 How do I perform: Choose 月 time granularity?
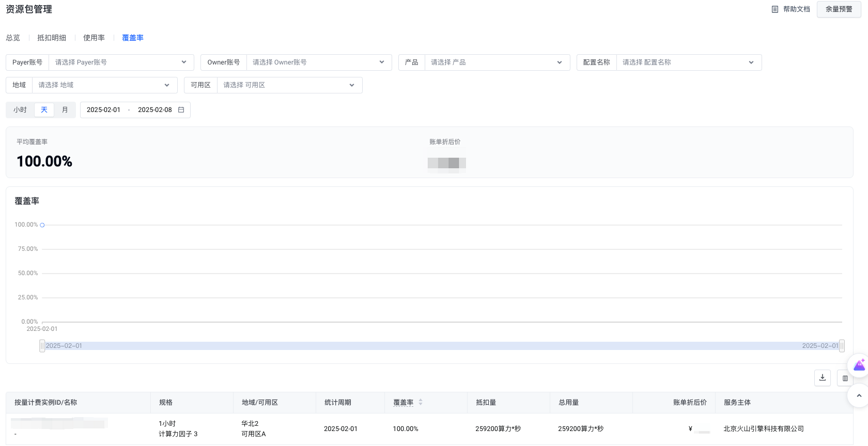point(65,110)
